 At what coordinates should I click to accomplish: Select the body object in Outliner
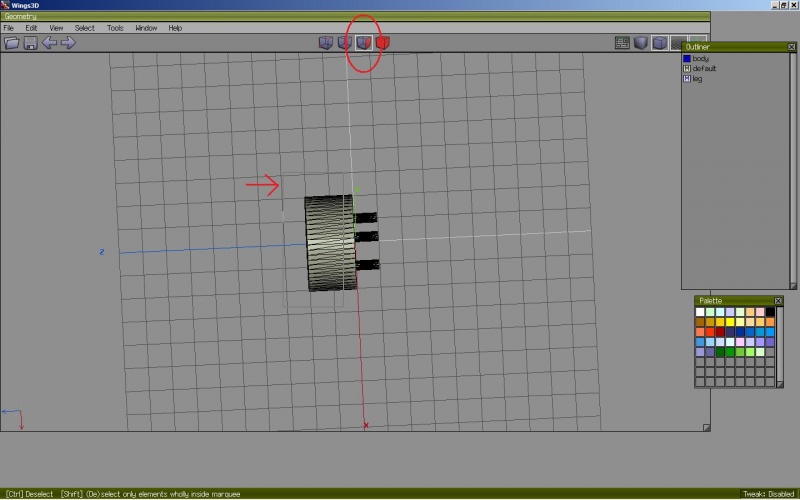(x=700, y=59)
